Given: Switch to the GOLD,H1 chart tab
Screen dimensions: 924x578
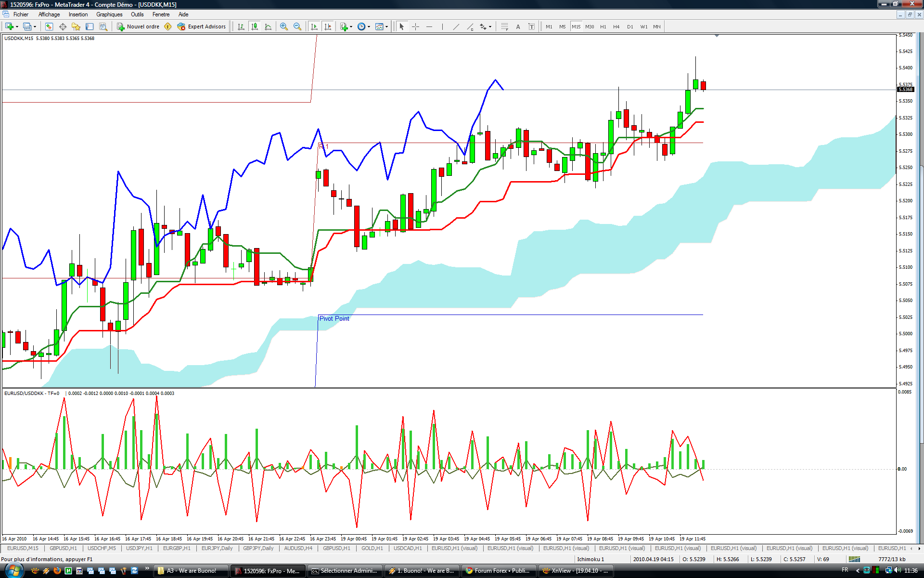Looking at the screenshot, I should 372,548.
